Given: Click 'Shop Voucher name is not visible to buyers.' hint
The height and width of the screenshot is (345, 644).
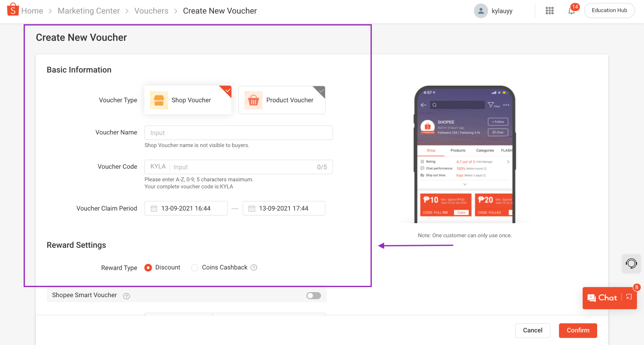Looking at the screenshot, I should point(197,145).
